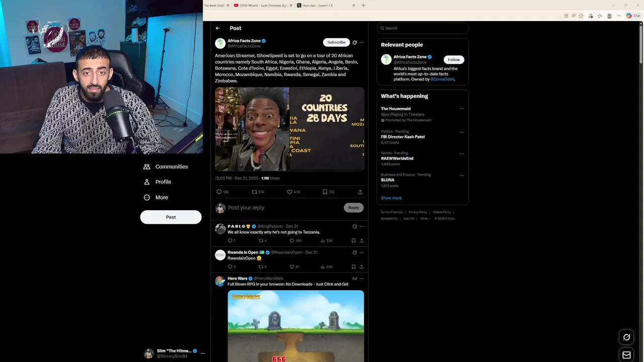Click the sidebar Post button
The width and height of the screenshot is (644, 362).
click(171, 217)
